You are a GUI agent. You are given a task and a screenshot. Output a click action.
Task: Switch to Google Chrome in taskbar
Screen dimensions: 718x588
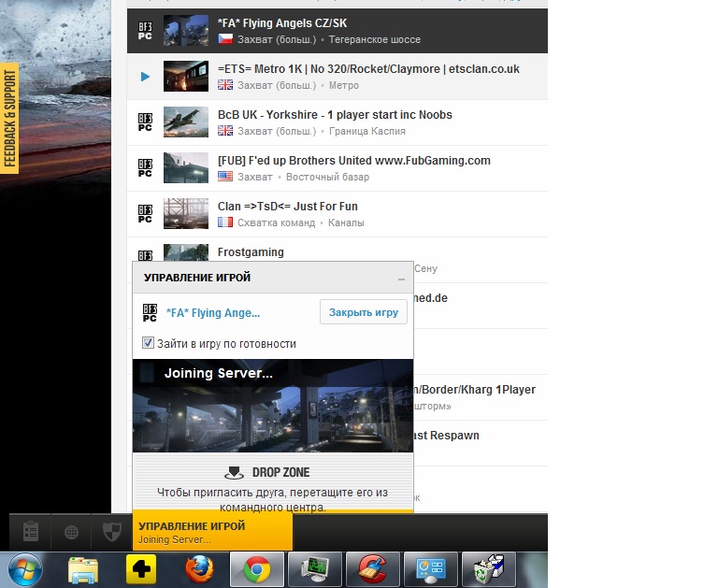tap(257, 569)
